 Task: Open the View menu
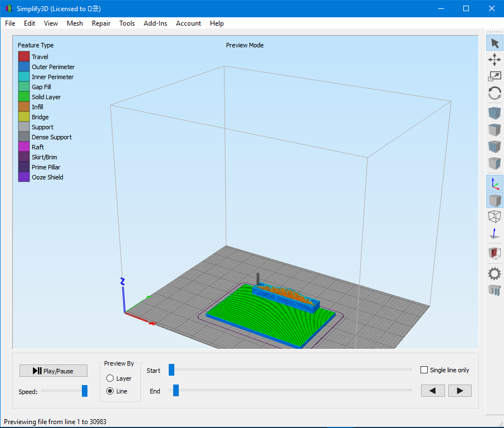coord(51,23)
